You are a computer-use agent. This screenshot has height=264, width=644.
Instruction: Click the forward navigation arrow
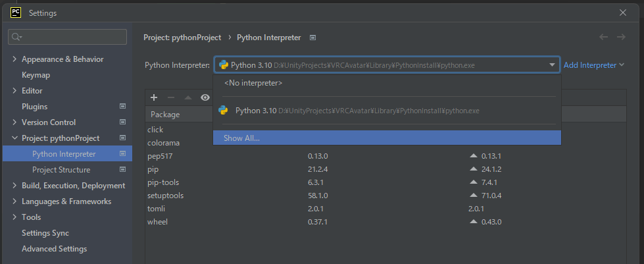[x=621, y=37]
